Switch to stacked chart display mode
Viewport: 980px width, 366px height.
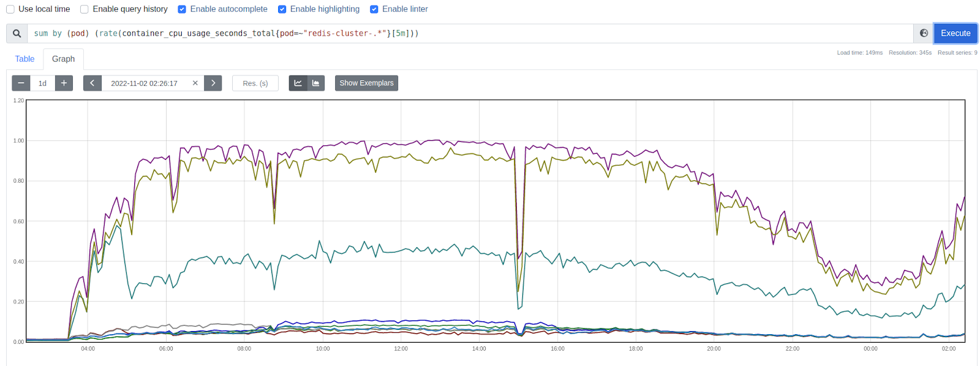pyautogui.click(x=316, y=83)
